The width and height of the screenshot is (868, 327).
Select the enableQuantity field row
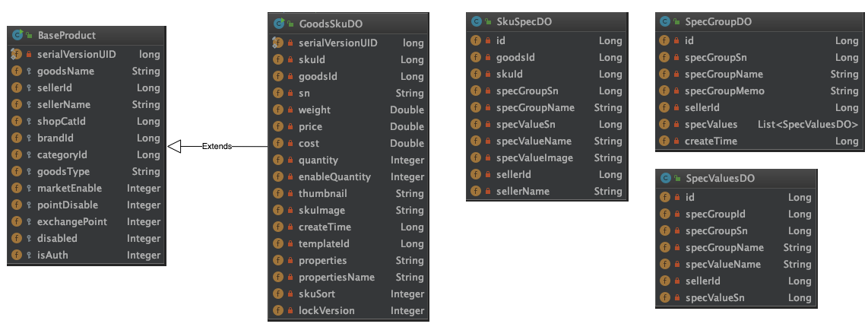click(349, 176)
